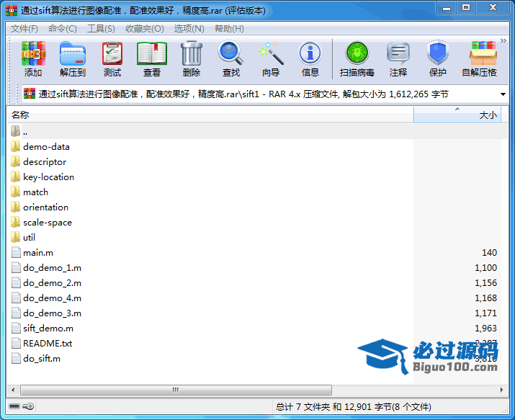
Task: Select the key-location folder
Action: click(x=48, y=177)
